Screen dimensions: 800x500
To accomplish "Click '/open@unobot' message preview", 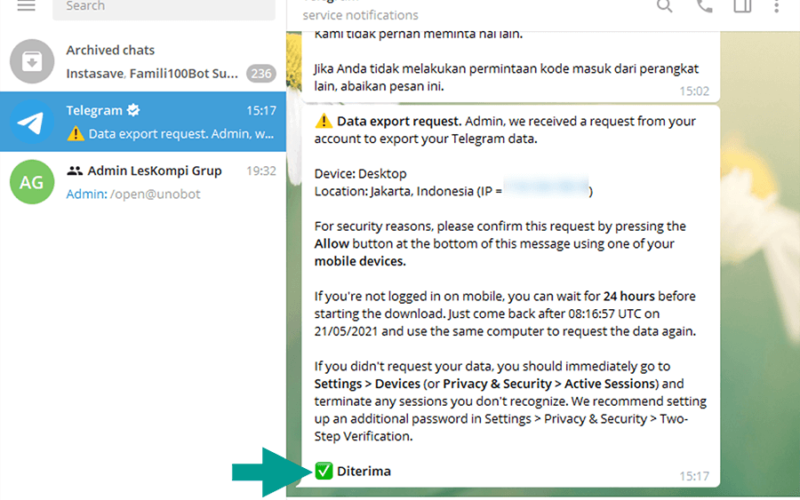I will coord(155,194).
